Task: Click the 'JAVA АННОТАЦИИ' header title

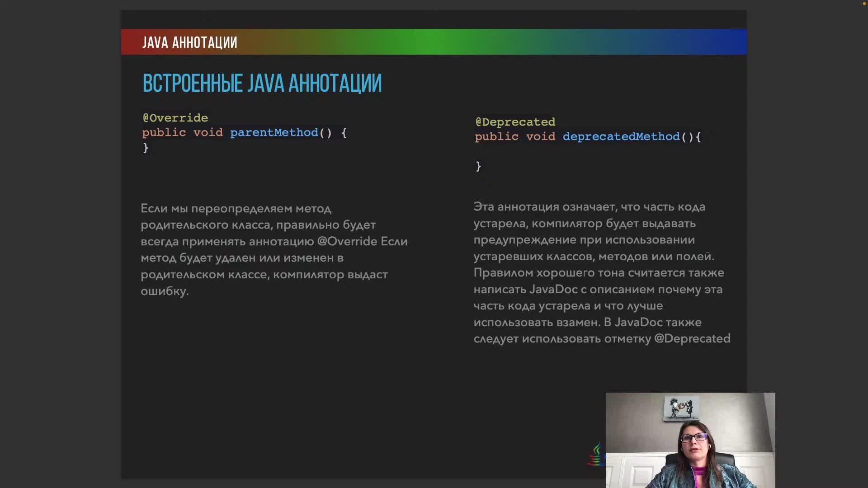Action: [189, 42]
